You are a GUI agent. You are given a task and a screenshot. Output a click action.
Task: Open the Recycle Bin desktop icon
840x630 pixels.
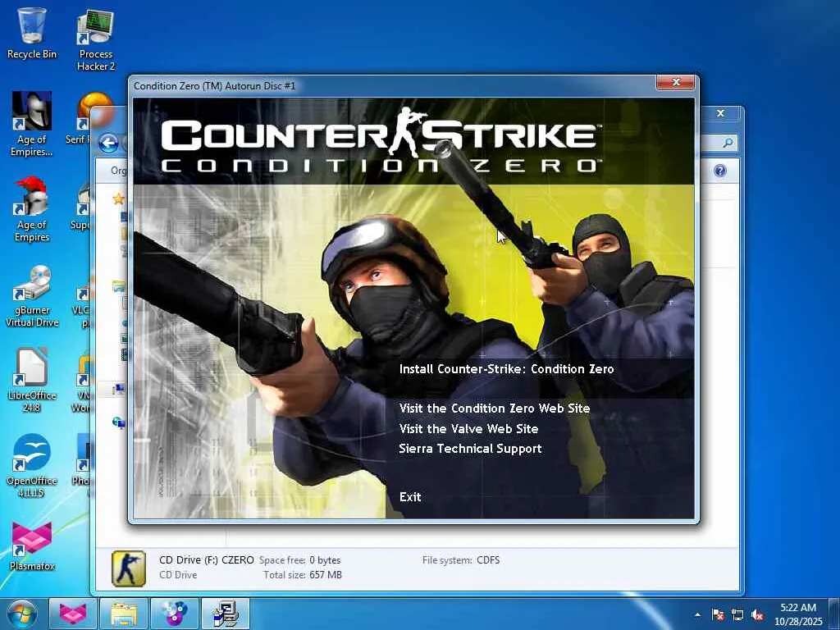coord(32,33)
